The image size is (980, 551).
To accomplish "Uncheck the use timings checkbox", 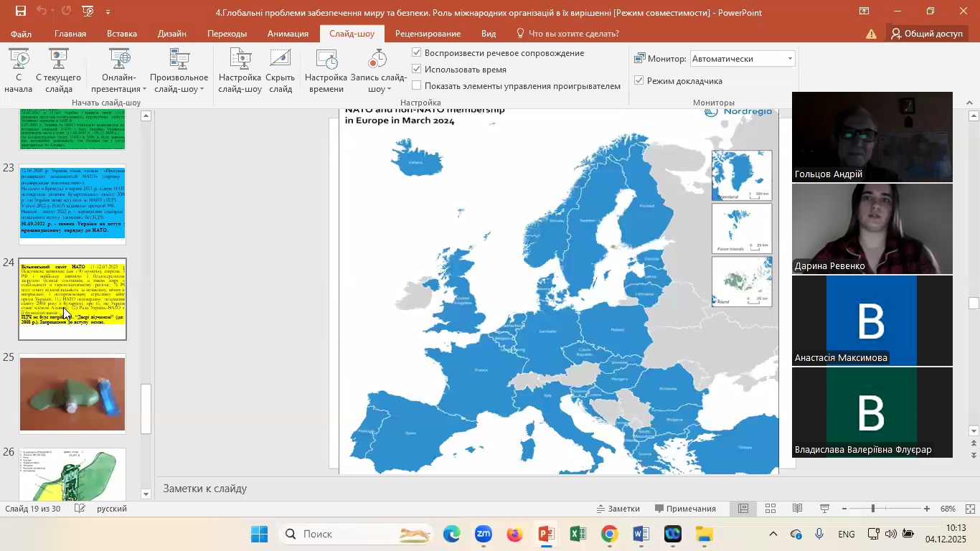I will 417,70.
